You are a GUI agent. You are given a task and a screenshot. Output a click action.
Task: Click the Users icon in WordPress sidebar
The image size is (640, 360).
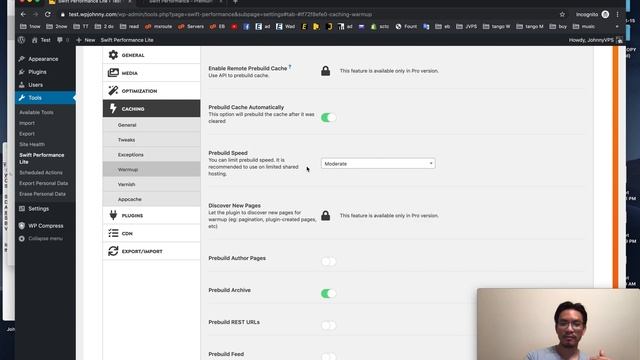[22, 85]
